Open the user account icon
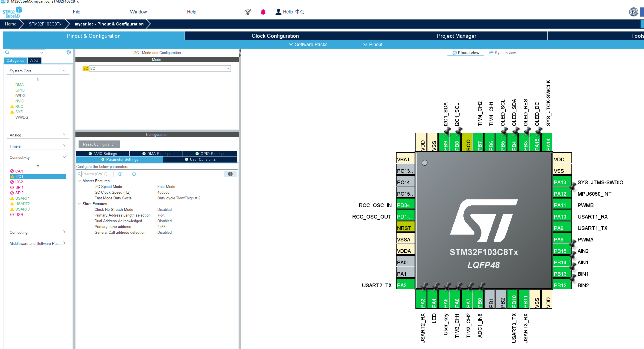The width and height of the screenshot is (644, 349). point(278,12)
